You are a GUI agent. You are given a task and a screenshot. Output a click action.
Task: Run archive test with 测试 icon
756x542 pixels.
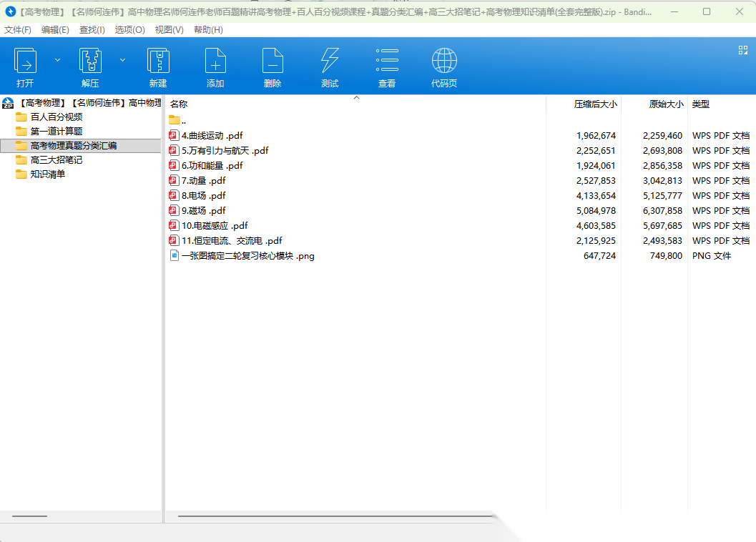[330, 61]
